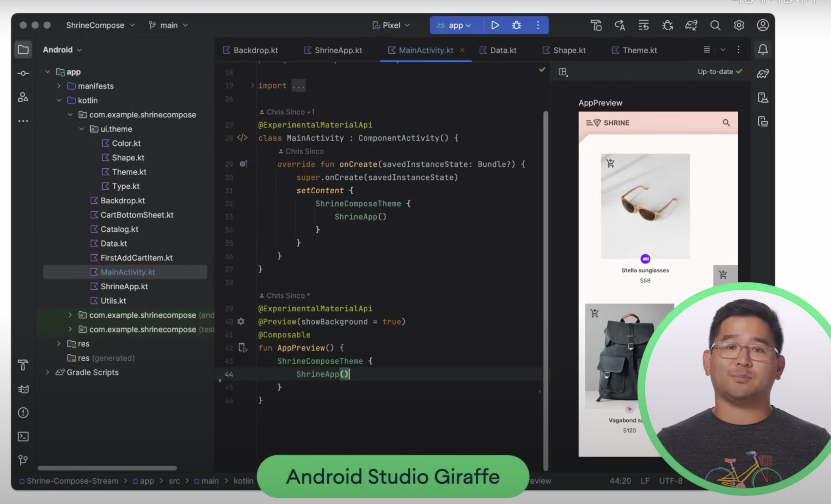The height and width of the screenshot is (504, 831).
Task: Click the Up-to-date preview status
Action: pyautogui.click(x=720, y=72)
